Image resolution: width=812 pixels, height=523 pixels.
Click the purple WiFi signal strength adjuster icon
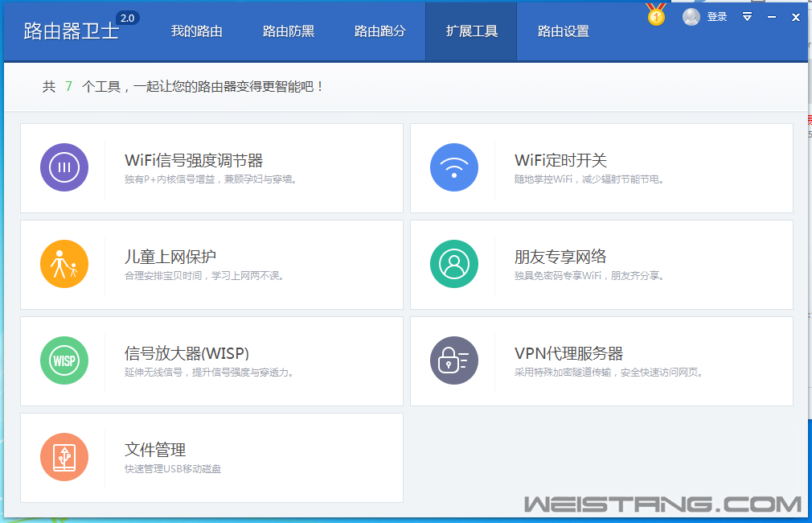64,167
